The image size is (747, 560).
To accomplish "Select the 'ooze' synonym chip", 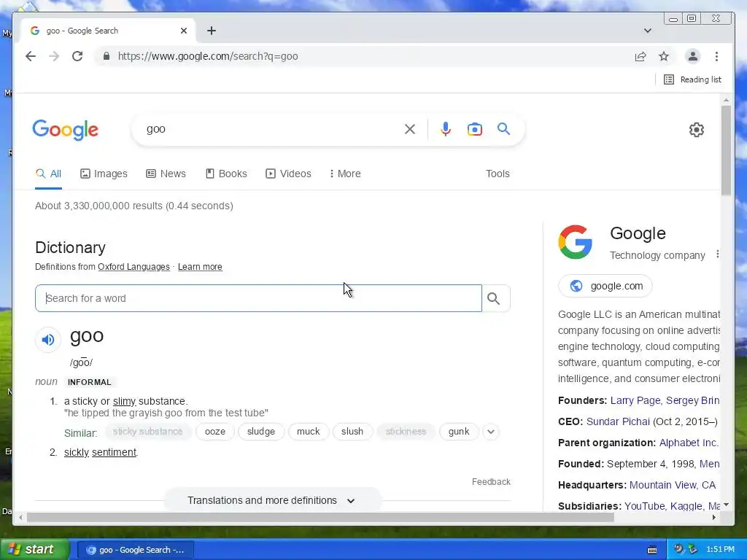I will pos(215,432).
